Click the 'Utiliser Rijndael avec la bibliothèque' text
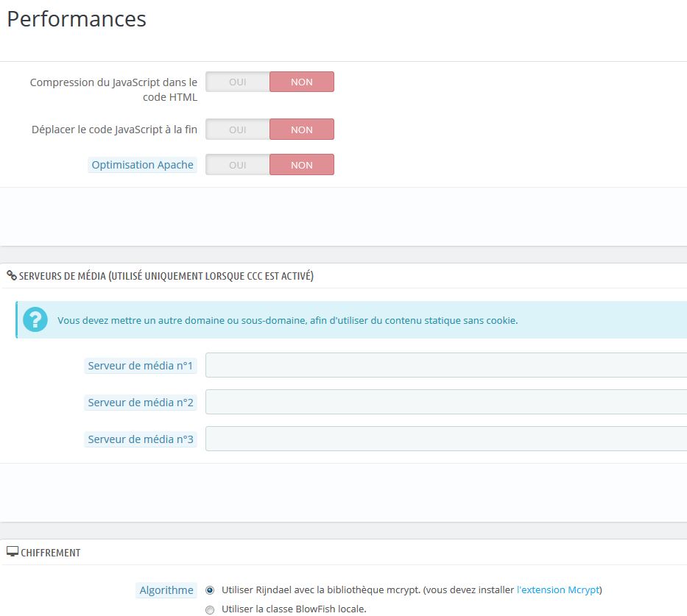 412,590
